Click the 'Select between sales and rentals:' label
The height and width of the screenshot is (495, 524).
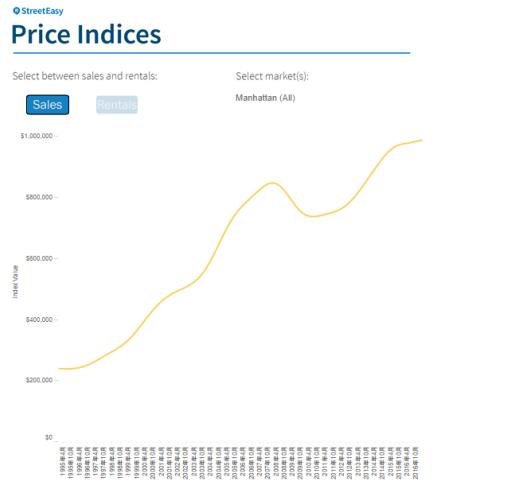[x=85, y=76]
